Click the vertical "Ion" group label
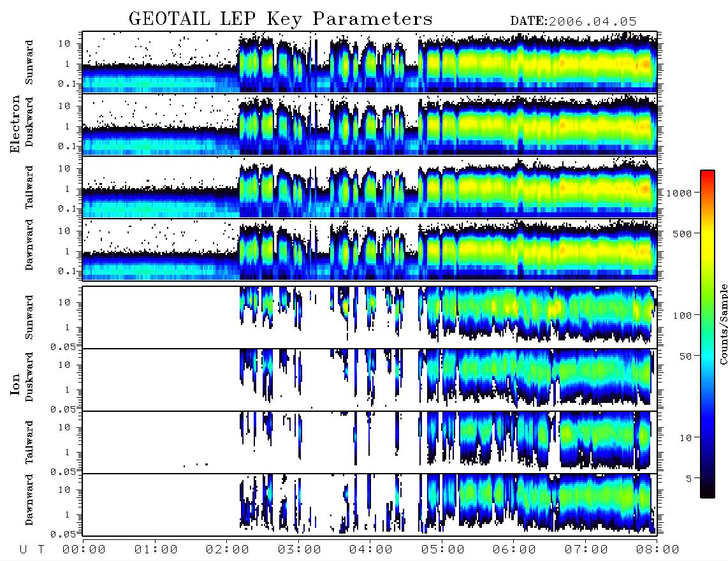The image size is (728, 561). click(x=15, y=384)
